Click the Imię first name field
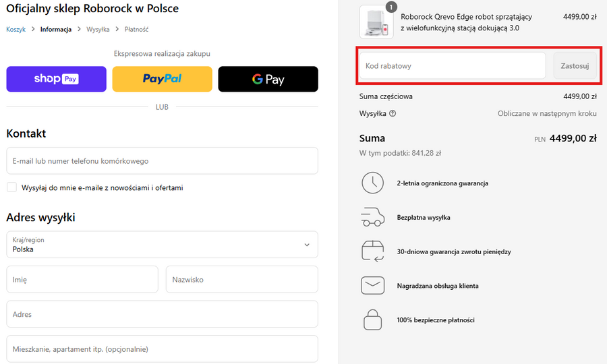607x364 pixels. click(x=82, y=279)
